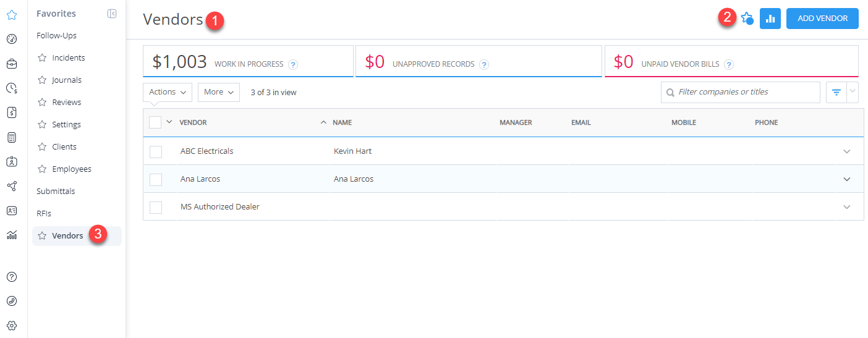Click Ana Larcos in the NAME column
The height and width of the screenshot is (338, 868).
point(354,179)
